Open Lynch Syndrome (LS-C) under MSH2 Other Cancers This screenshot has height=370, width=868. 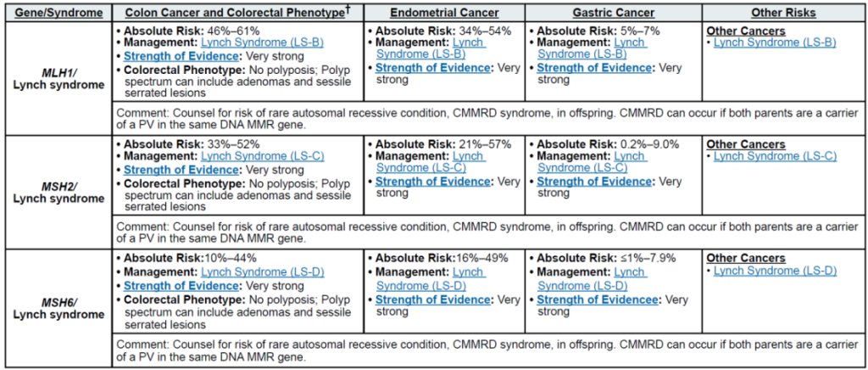tap(775, 156)
